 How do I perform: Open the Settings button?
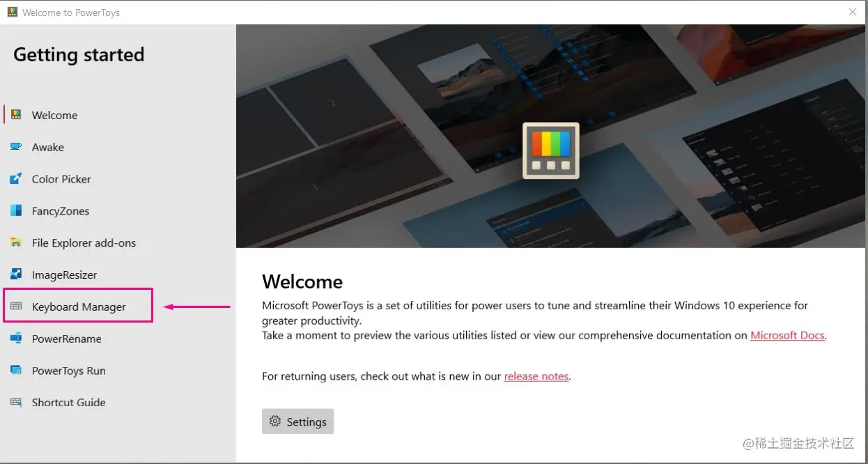(x=298, y=422)
